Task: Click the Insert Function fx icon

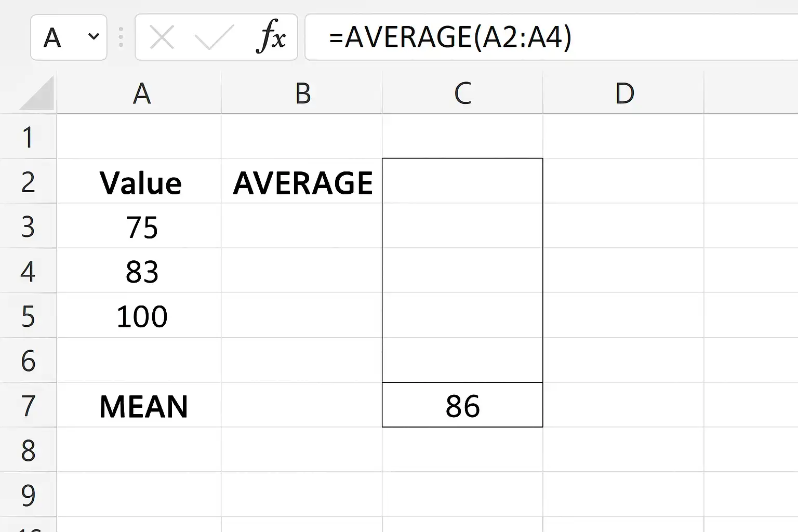Action: click(271, 37)
